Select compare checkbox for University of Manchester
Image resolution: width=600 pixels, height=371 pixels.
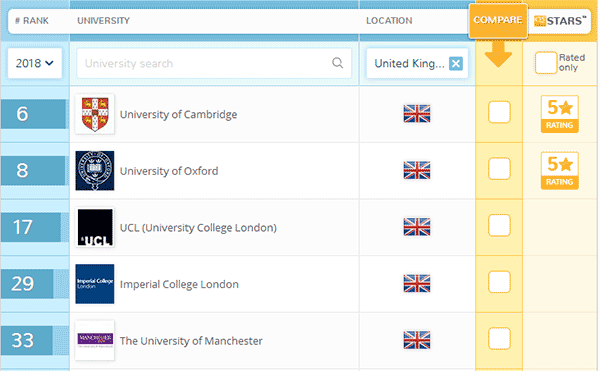click(499, 338)
